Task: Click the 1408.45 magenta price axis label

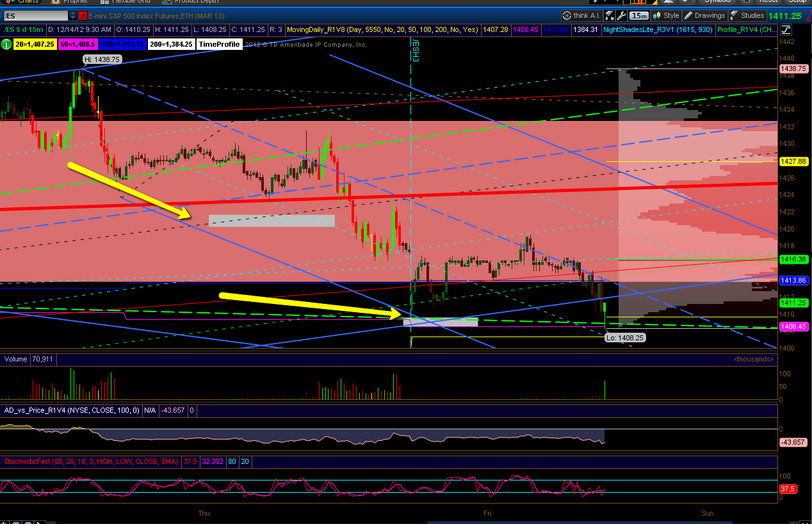Action: pos(793,326)
